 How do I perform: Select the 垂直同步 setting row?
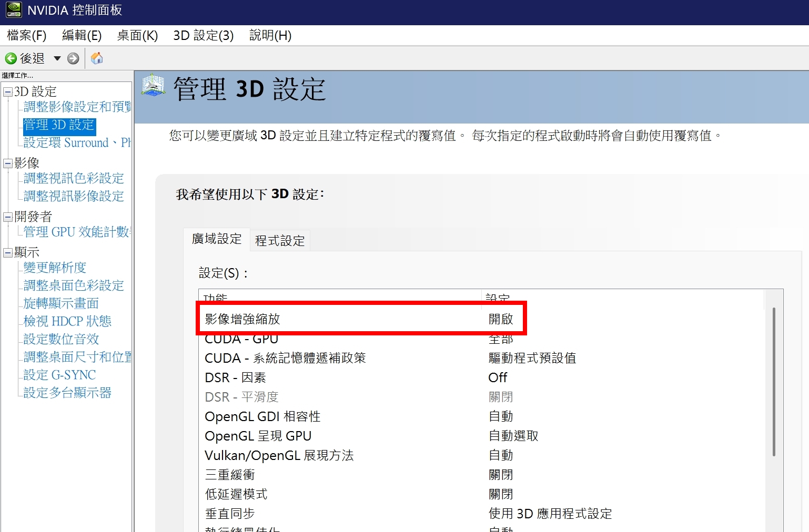click(x=481, y=514)
